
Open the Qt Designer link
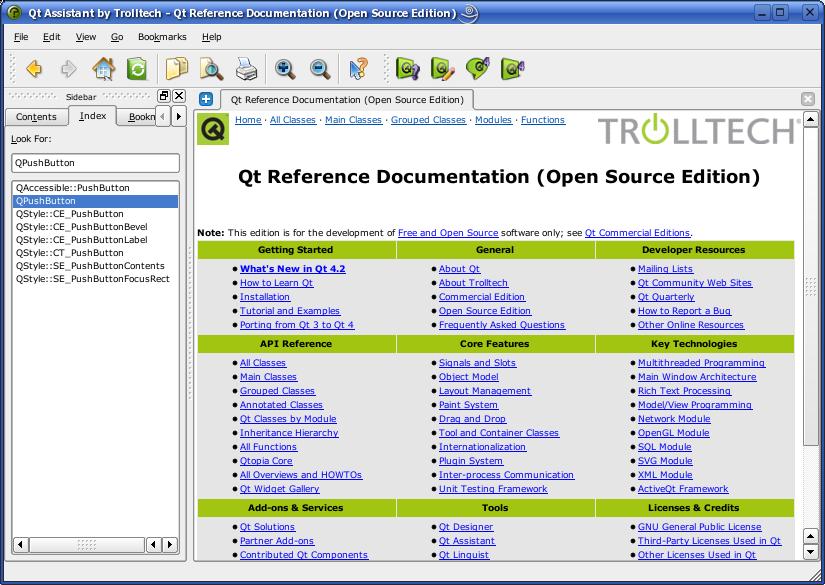(x=466, y=527)
